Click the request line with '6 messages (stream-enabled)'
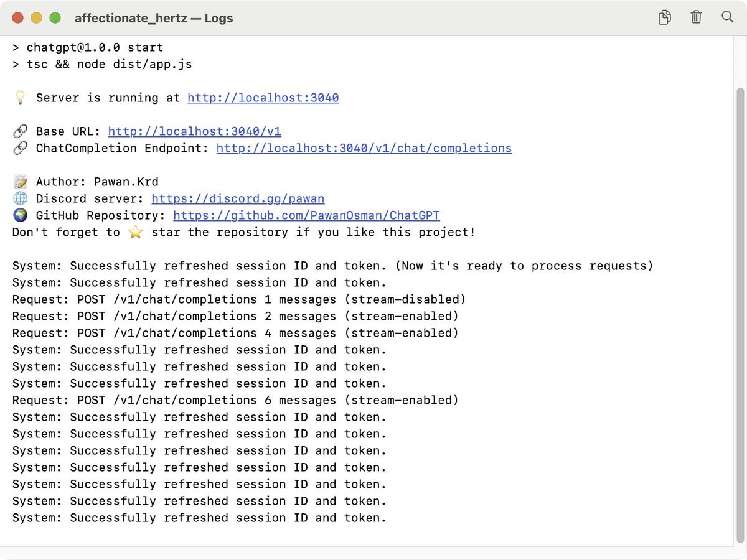This screenshot has width=747, height=560. tap(235, 400)
